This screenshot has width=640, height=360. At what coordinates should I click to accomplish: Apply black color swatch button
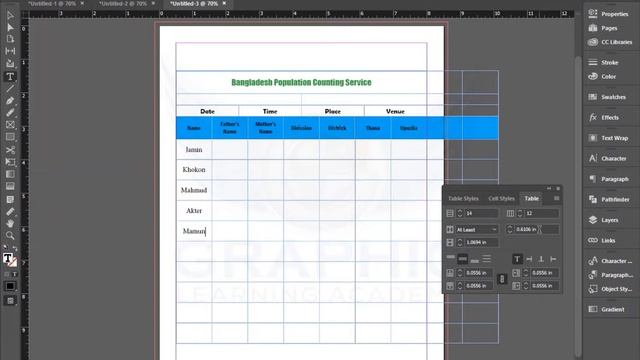pos(10,286)
